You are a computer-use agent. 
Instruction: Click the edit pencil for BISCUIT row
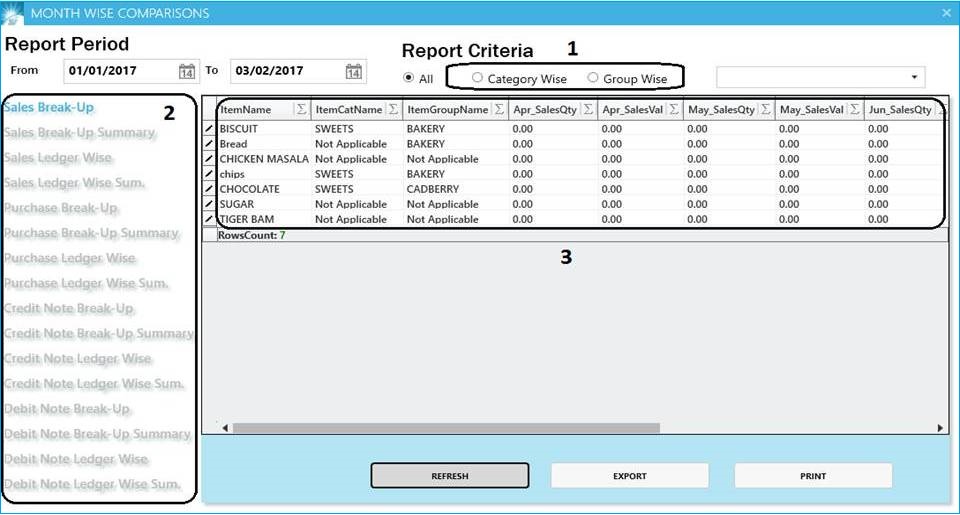pos(209,129)
